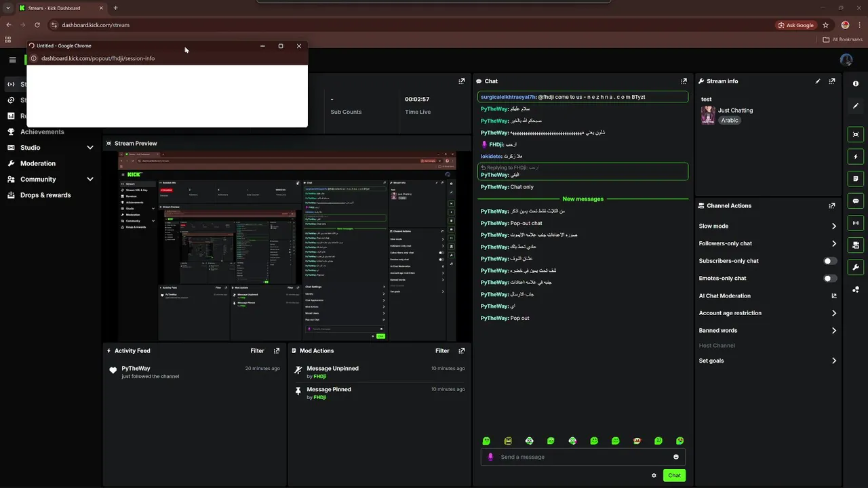
Task: Click the Ask Google button in the address bar
Action: coord(795,25)
